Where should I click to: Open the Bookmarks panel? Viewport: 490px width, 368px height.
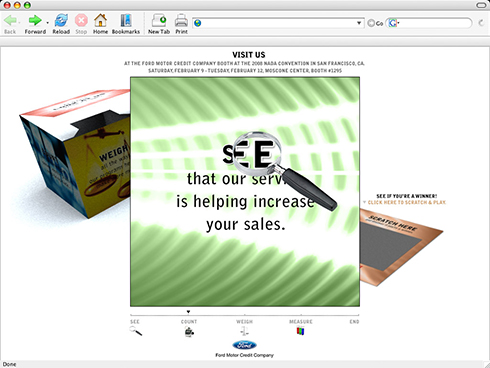click(126, 20)
